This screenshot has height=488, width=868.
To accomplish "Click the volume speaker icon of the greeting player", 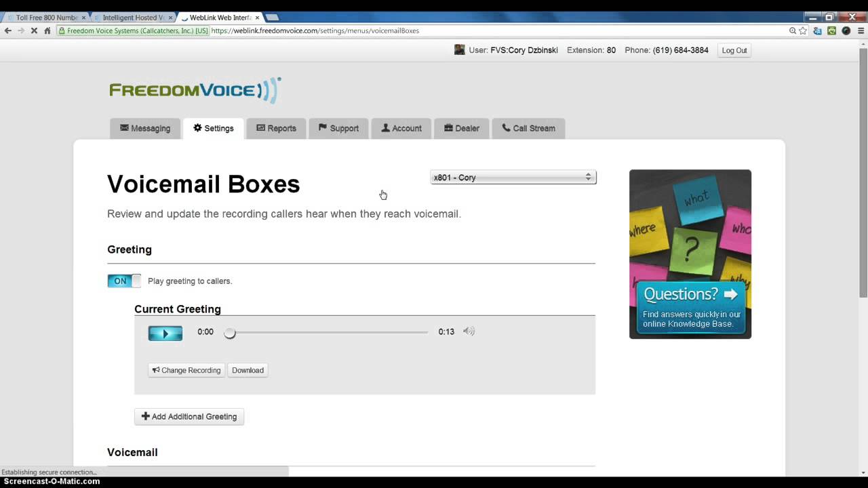I will click(469, 331).
